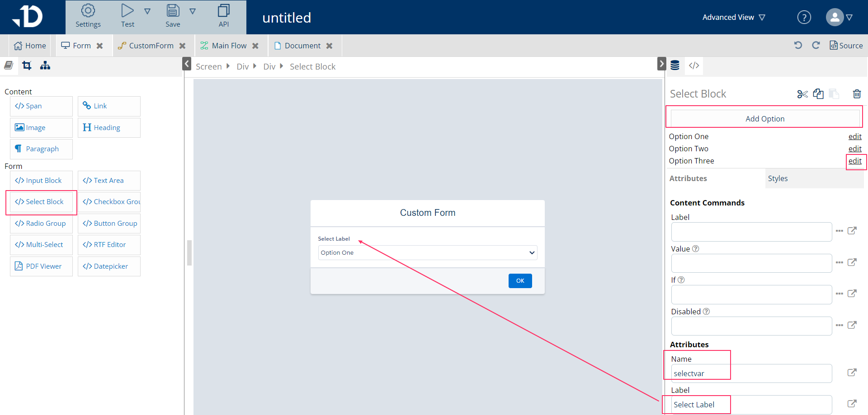The height and width of the screenshot is (415, 868).
Task: Delete the Select Block with trash icon
Action: tap(857, 94)
